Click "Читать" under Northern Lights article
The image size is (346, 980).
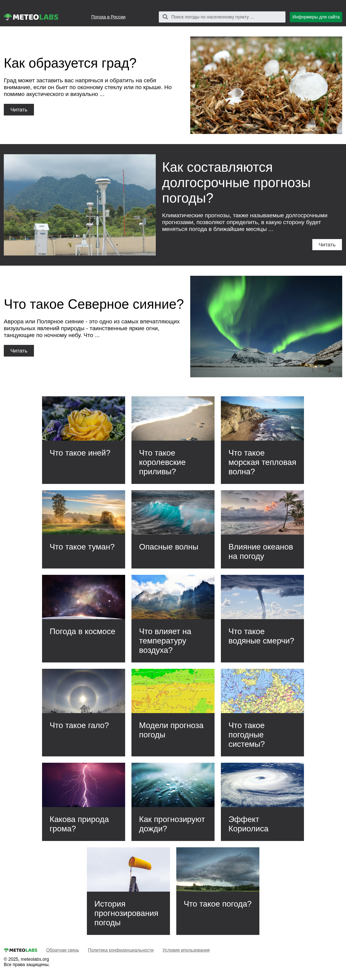pos(19,351)
